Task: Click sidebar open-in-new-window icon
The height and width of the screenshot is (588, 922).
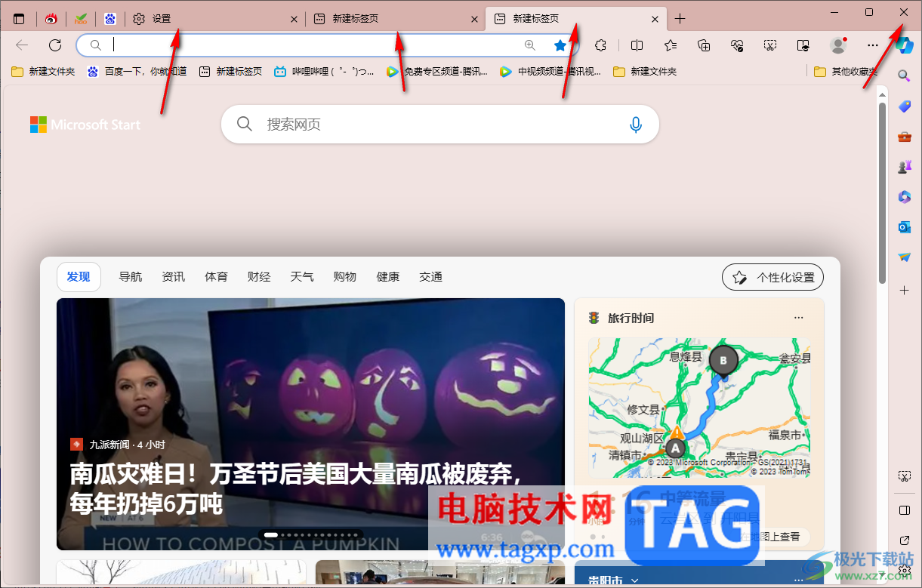Action: [904, 540]
